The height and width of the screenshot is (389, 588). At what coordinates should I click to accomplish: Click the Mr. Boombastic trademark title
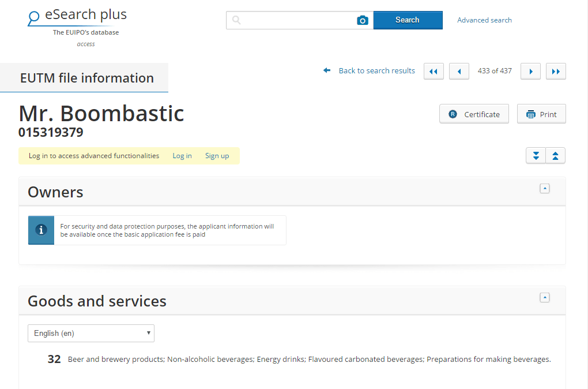pyautogui.click(x=101, y=113)
